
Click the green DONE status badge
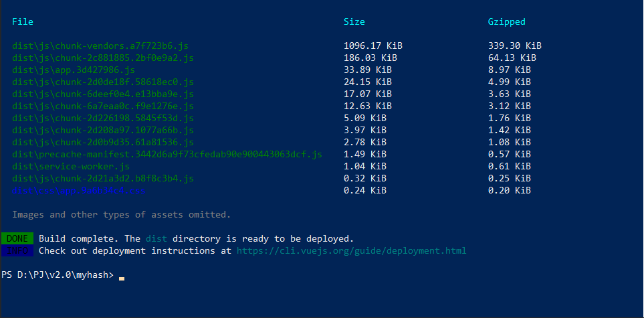[17, 239]
